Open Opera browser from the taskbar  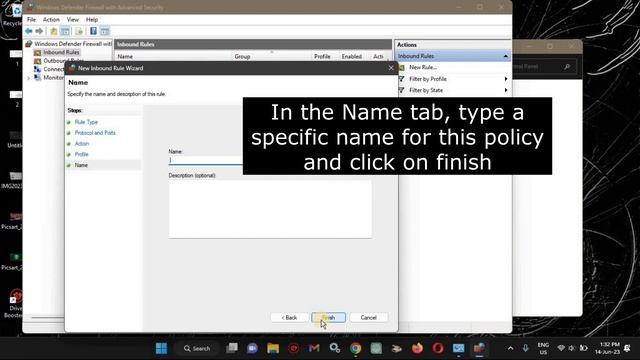pos(438,348)
